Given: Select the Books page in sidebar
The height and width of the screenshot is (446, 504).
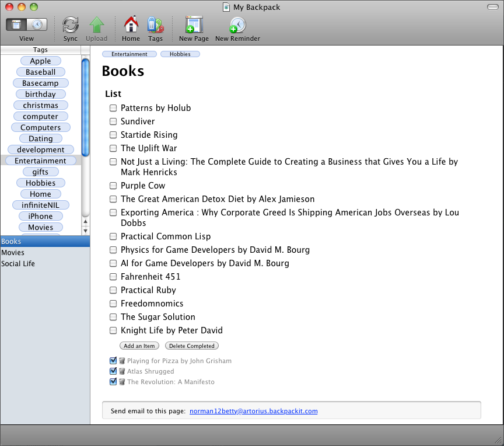Looking at the screenshot, I should 45,242.
